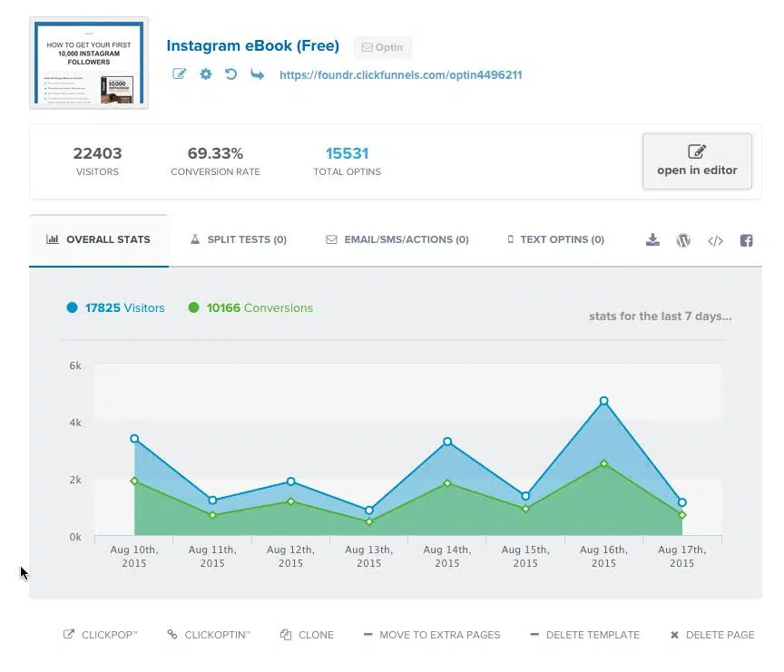The image size is (784, 672).
Task: Open the Email/SMS/Actions tab
Action: pos(397,239)
